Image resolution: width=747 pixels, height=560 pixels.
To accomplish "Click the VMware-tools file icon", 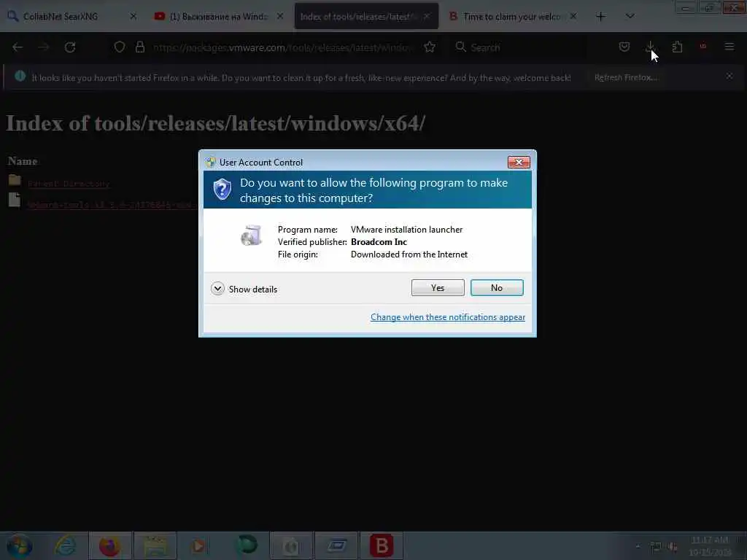I will coord(15,200).
